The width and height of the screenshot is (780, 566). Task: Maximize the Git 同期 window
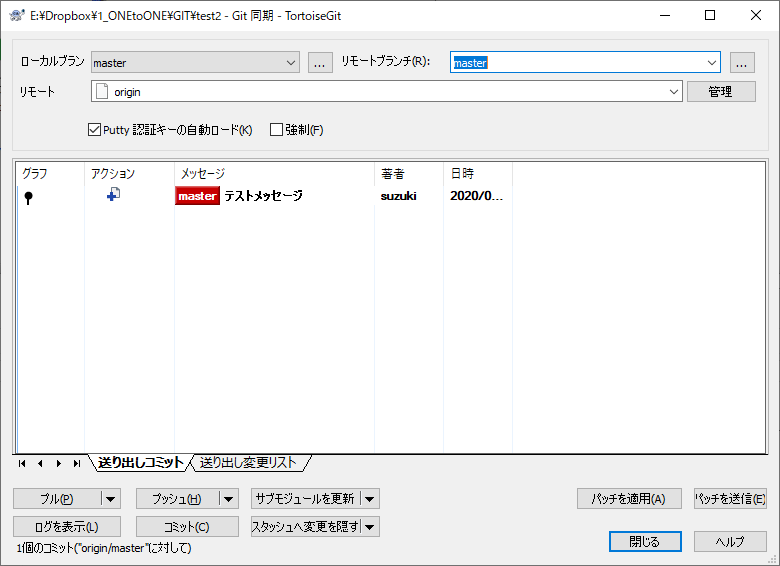710,15
